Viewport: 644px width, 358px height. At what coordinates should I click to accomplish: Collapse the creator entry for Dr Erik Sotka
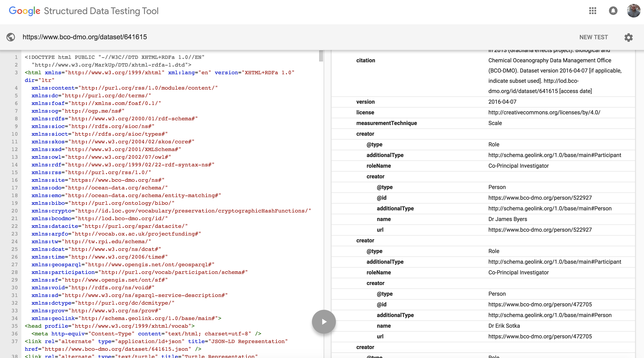click(375, 283)
